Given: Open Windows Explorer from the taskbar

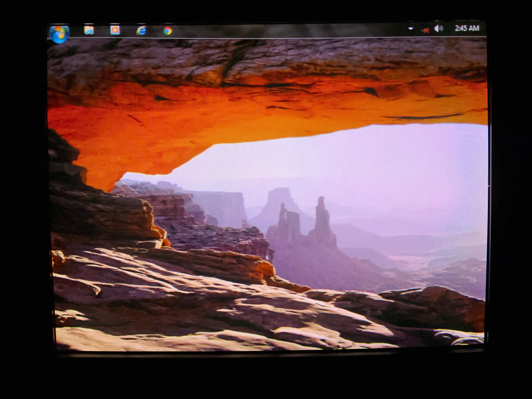Looking at the screenshot, I should [89, 30].
